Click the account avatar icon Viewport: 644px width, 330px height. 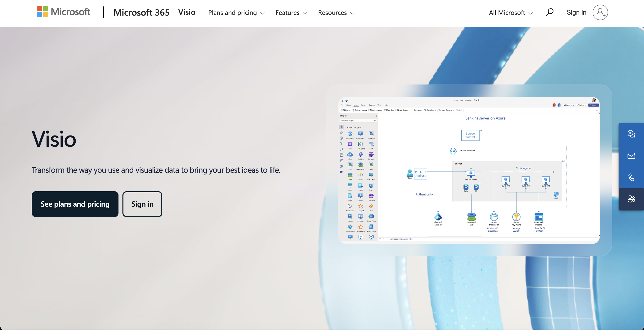[600, 12]
